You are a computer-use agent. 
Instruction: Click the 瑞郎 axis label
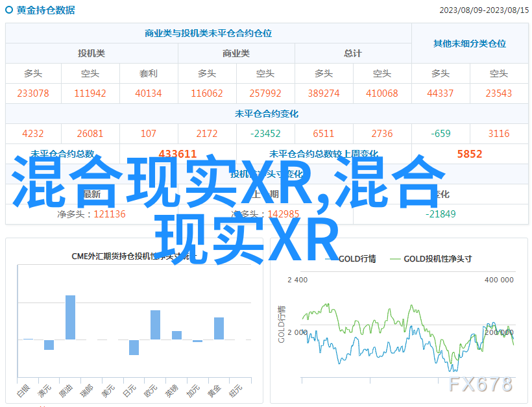coord(87,391)
